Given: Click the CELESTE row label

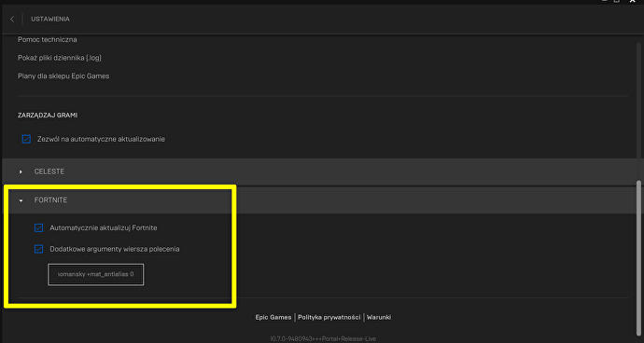Looking at the screenshot, I should [49, 171].
